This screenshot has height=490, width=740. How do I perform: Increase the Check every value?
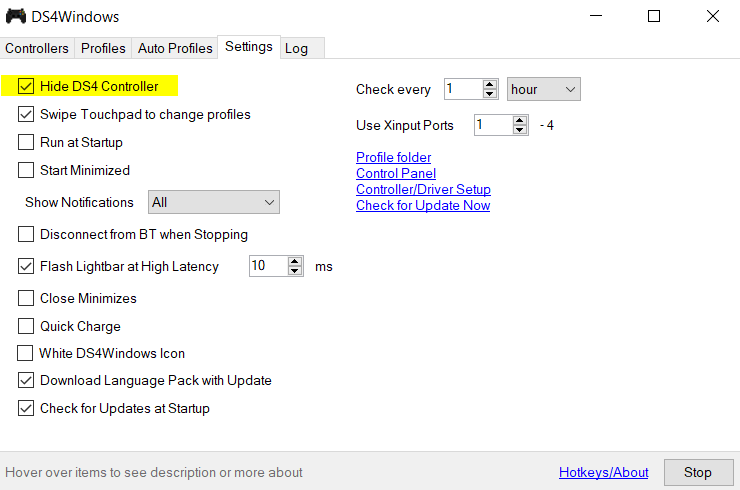490,84
